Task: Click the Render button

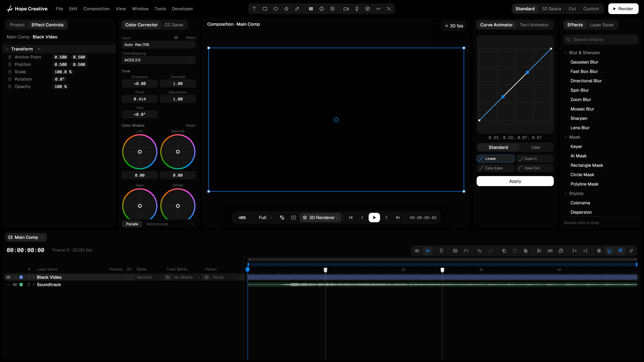Action: [623, 9]
